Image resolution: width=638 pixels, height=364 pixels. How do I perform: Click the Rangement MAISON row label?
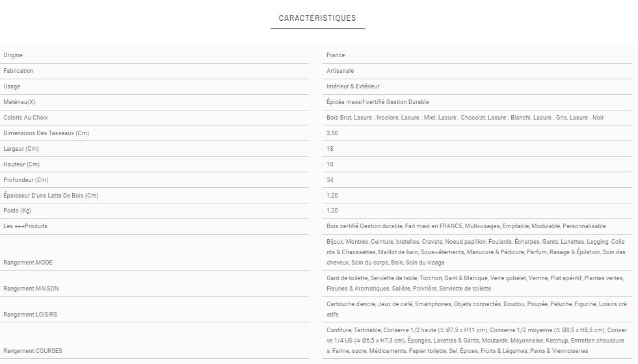pos(31,289)
